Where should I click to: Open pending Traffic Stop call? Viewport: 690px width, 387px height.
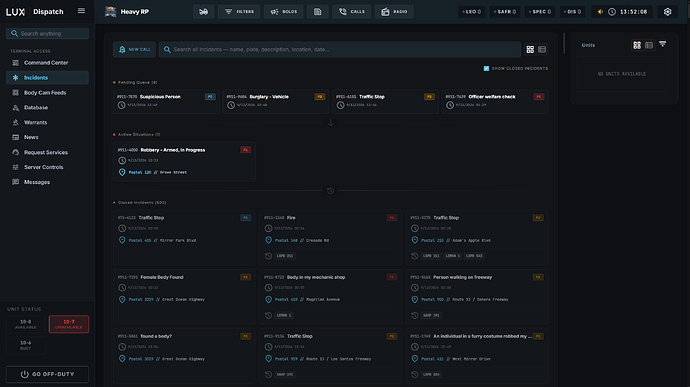coord(385,101)
